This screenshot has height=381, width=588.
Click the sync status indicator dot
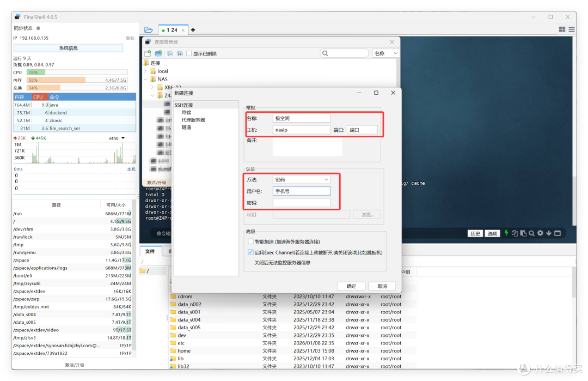click(x=38, y=28)
